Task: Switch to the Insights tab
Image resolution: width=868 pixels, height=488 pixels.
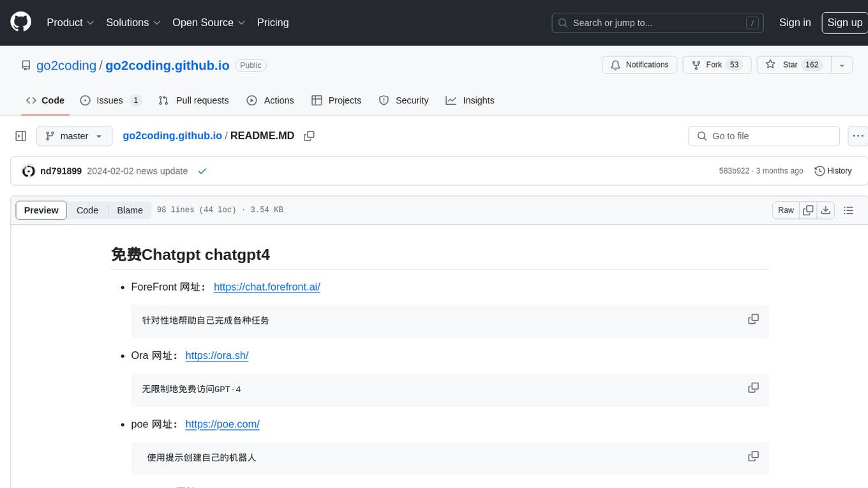Action: click(470, 100)
